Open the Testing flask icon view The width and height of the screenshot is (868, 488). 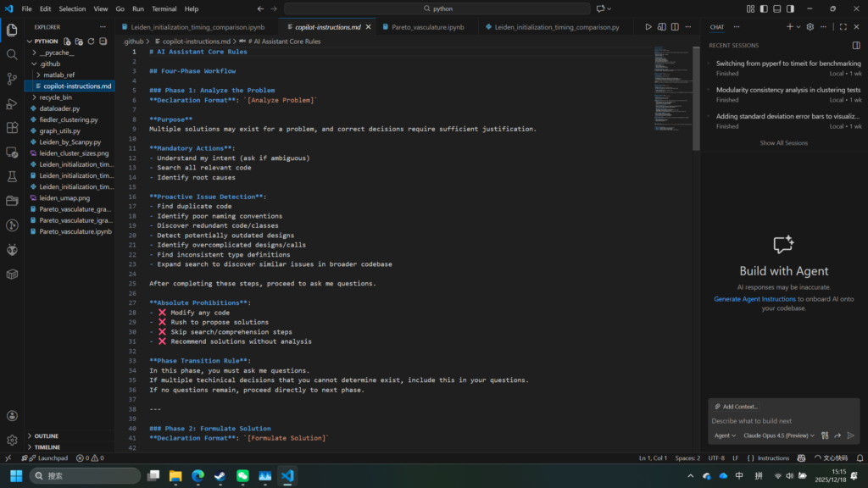coord(12,177)
